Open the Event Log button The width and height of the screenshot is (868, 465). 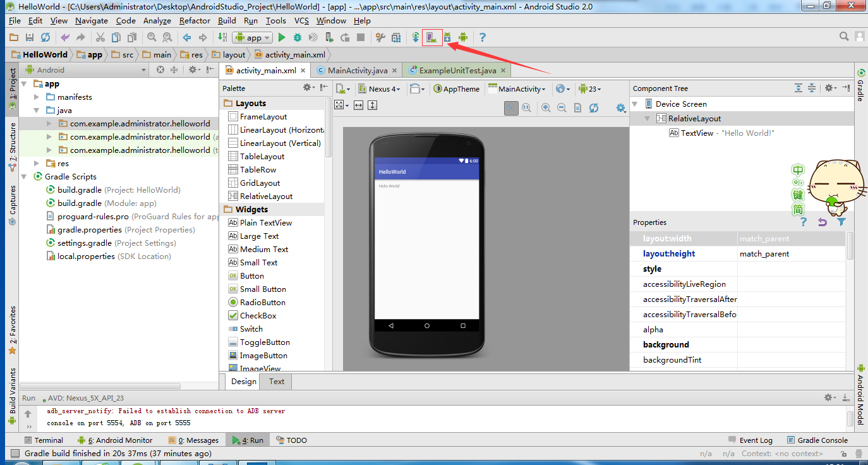[750, 440]
